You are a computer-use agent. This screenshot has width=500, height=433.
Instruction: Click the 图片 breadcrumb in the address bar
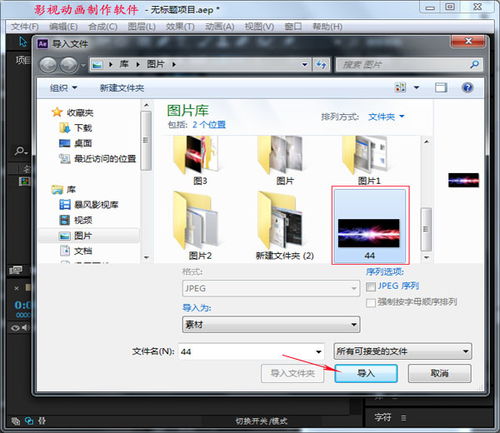coord(155,64)
